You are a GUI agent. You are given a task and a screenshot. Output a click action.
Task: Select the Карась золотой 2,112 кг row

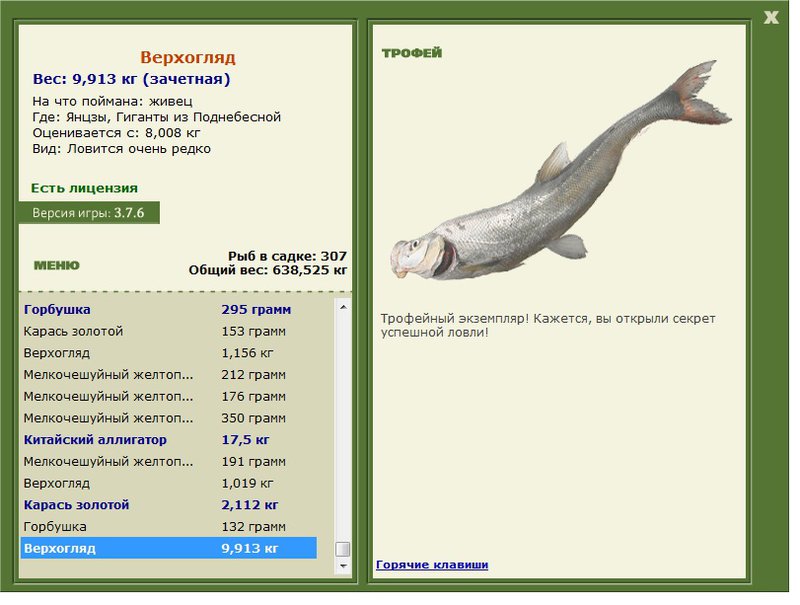169,505
